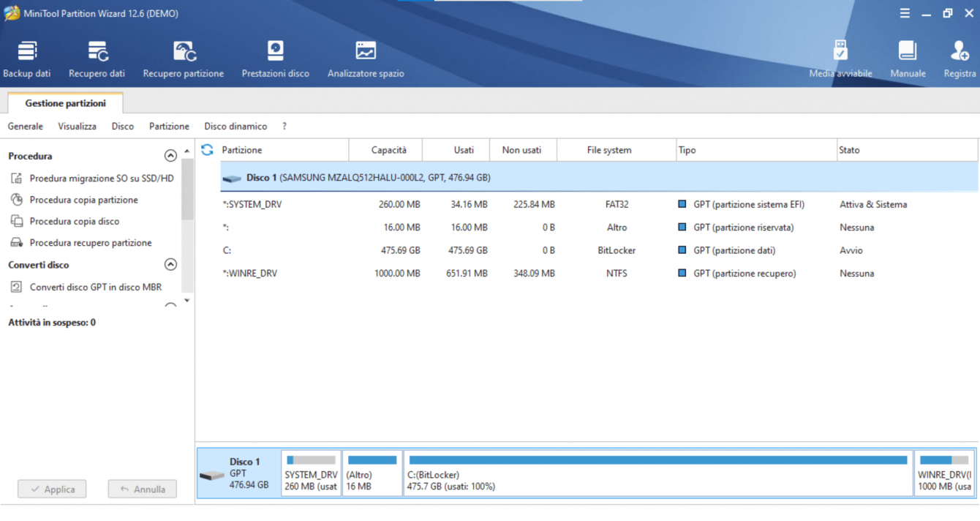The height and width of the screenshot is (521, 980).
Task: Sort by the Stato column header
Action: point(907,150)
